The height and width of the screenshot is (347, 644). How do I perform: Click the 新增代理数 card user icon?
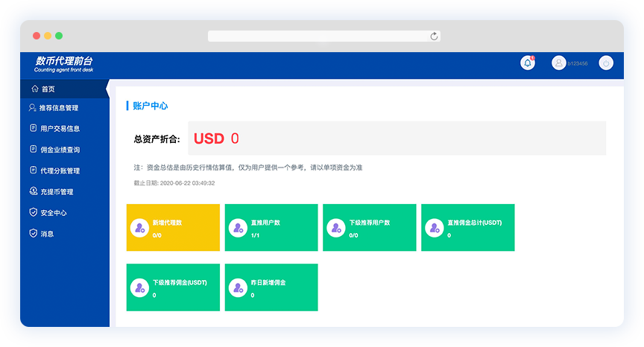coord(139,228)
